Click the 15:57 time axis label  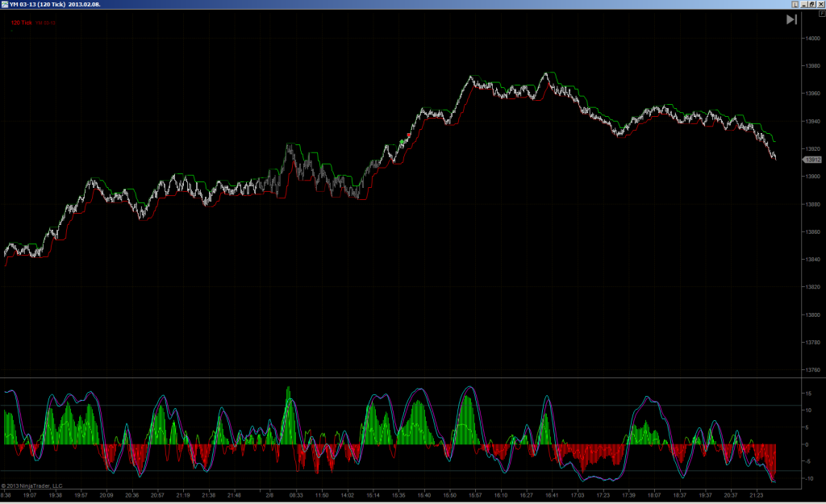click(475, 495)
